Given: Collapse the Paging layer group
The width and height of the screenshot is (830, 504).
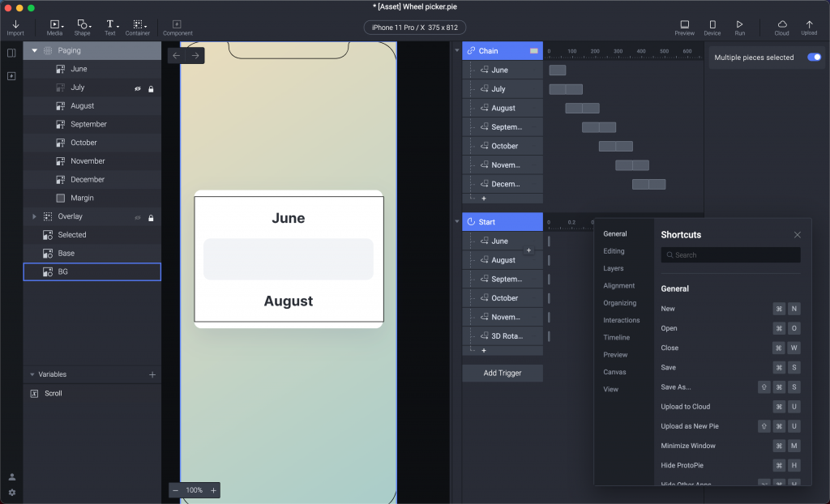Looking at the screenshot, I should tap(34, 50).
